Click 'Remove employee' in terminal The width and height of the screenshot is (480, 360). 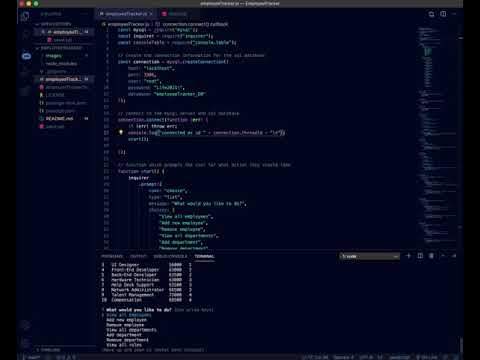pos(125,325)
